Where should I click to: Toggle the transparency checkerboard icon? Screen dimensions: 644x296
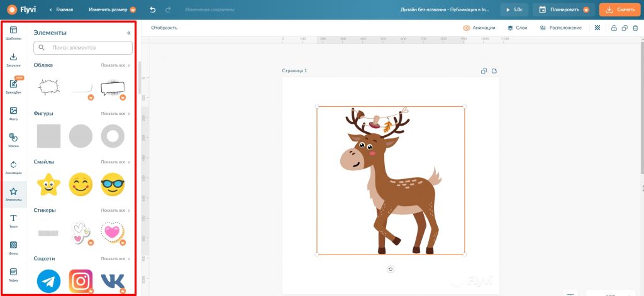597,28
